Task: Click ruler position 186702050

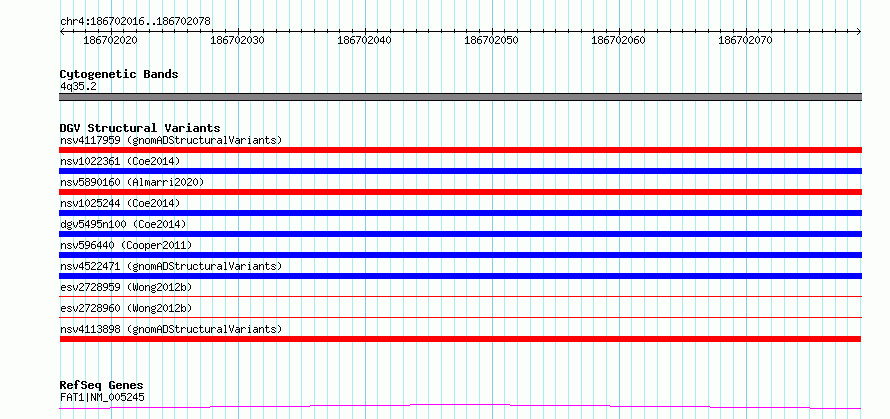Action: [492, 40]
